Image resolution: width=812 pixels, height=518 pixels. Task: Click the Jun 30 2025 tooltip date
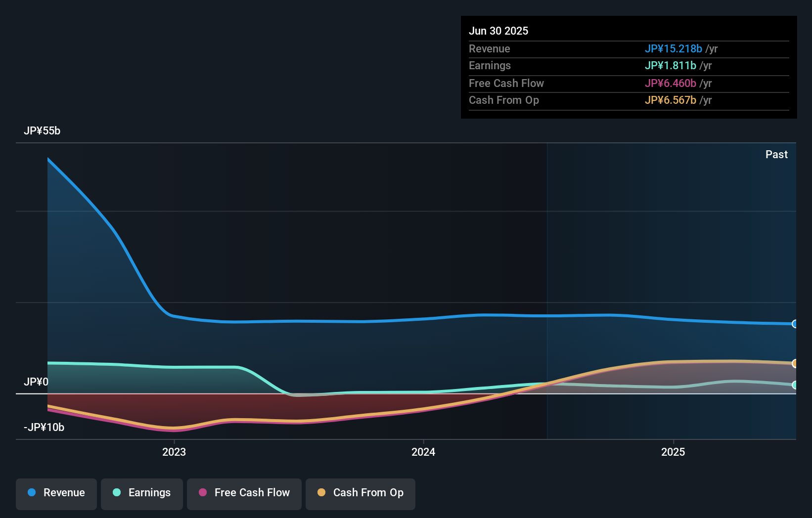[498, 31]
